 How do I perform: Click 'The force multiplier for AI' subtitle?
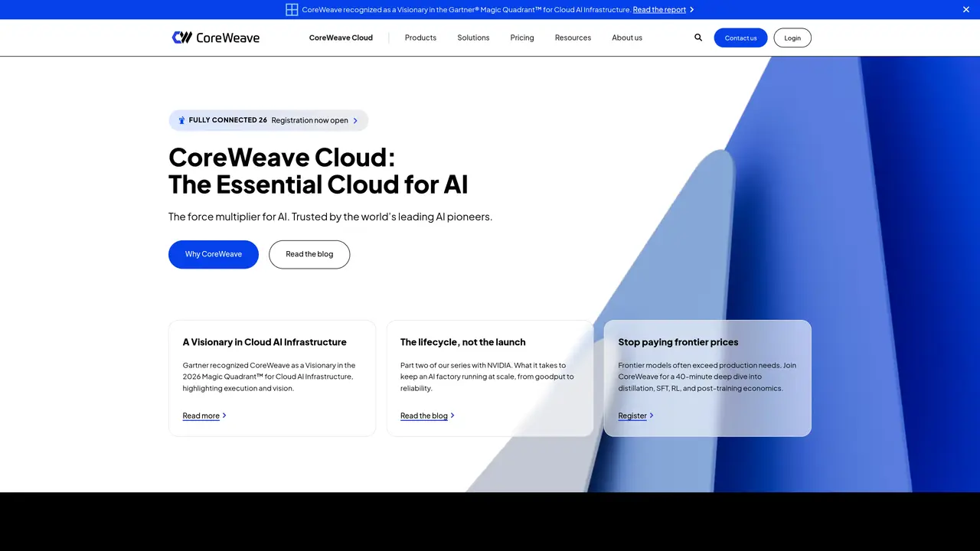[330, 217]
